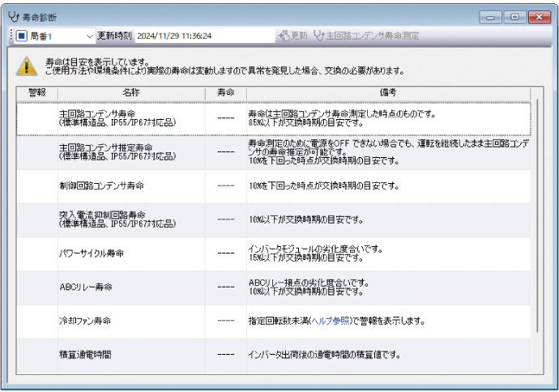Click the 寿命 column header
This screenshot has height=392, width=559.
tap(226, 92)
